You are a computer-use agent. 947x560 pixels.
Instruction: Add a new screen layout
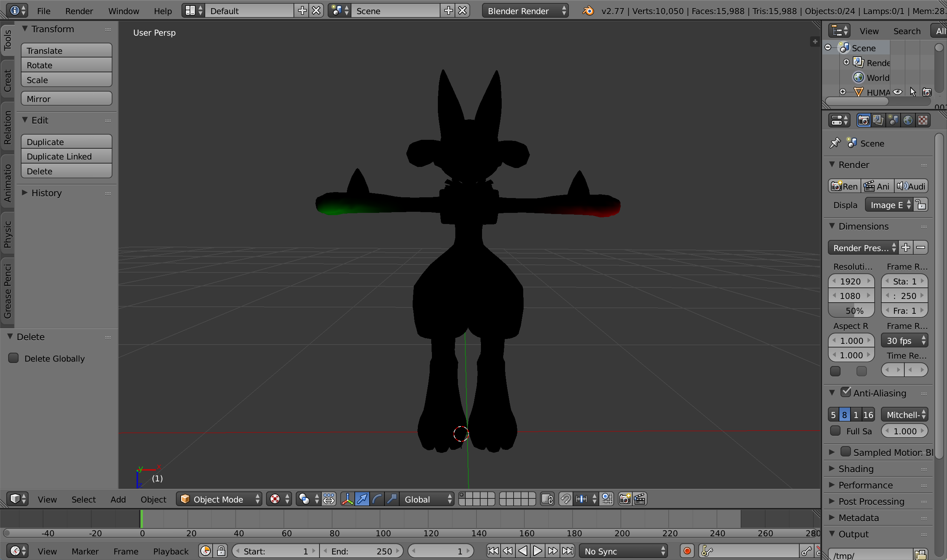point(302,10)
